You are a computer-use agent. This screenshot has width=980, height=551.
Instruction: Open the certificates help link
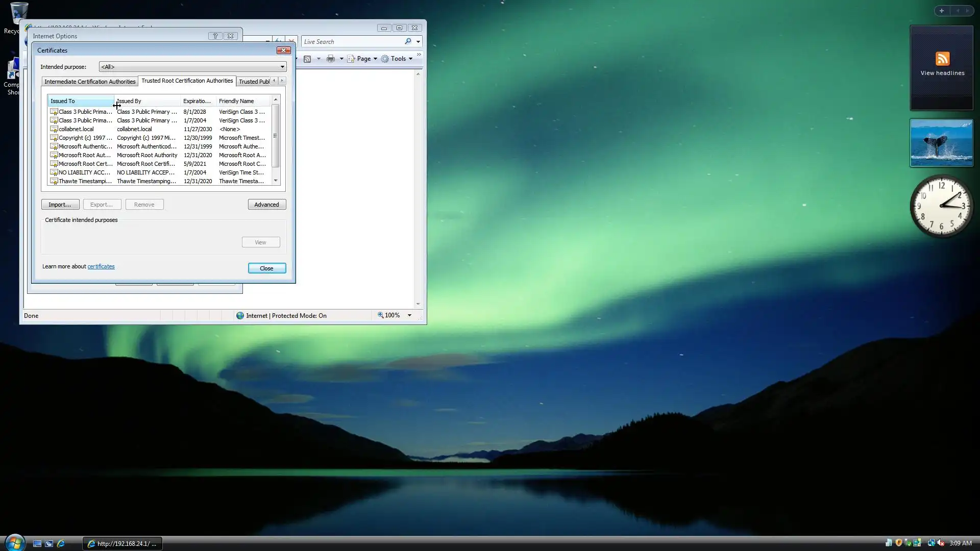click(101, 266)
